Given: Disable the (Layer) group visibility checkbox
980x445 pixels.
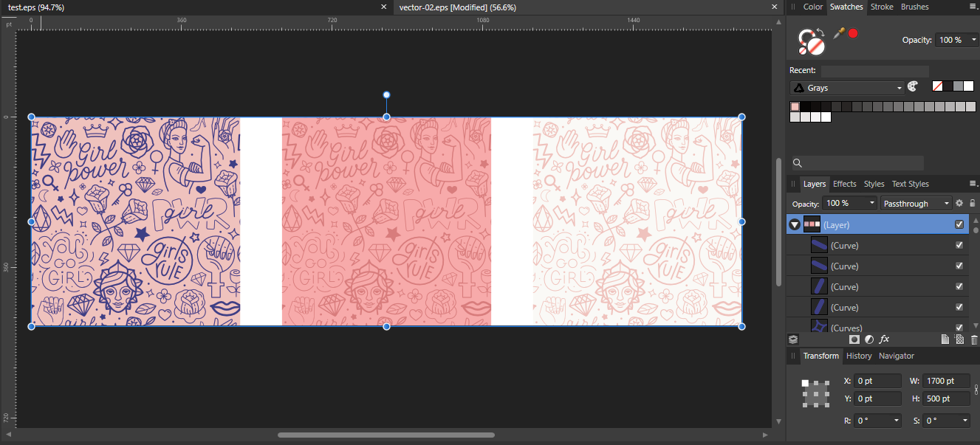Looking at the screenshot, I should (959, 224).
